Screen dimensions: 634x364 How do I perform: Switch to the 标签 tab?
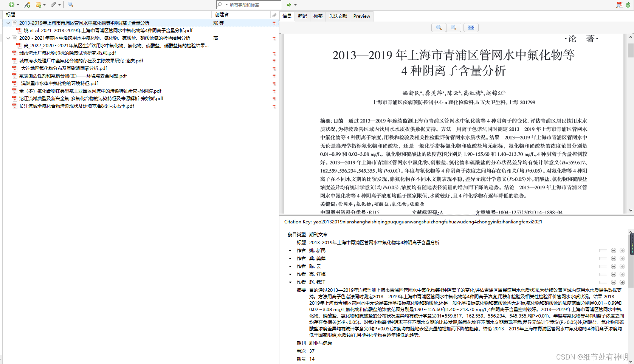[318, 16]
